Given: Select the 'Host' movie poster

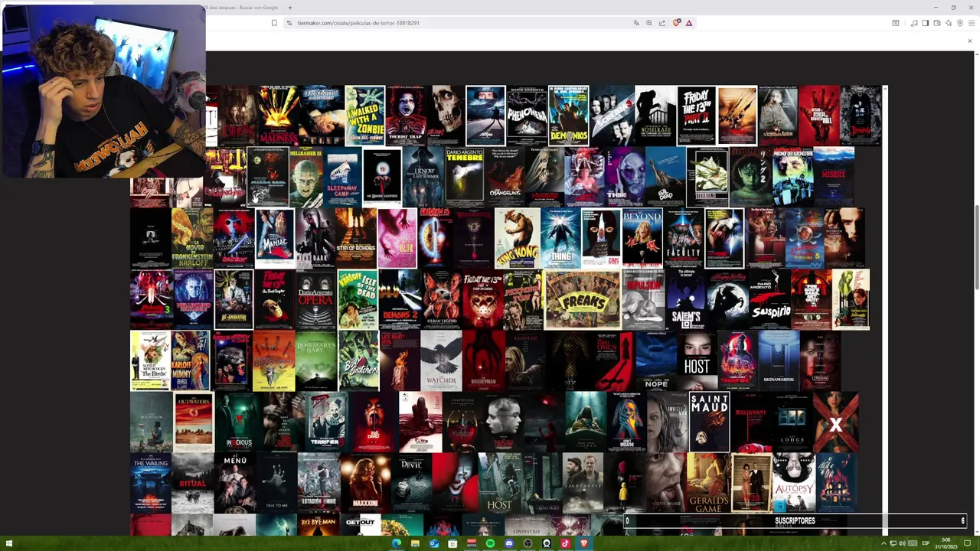Looking at the screenshot, I should pos(697,360).
